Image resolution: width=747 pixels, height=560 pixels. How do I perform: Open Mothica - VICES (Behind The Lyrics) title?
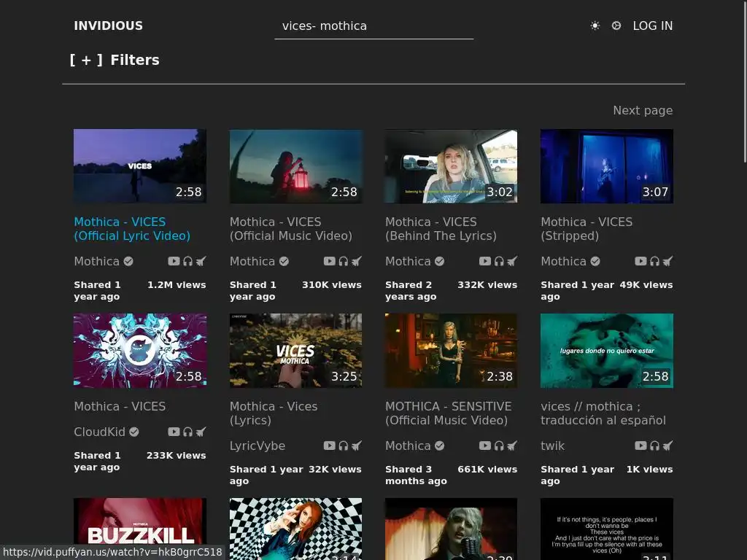pos(441,228)
